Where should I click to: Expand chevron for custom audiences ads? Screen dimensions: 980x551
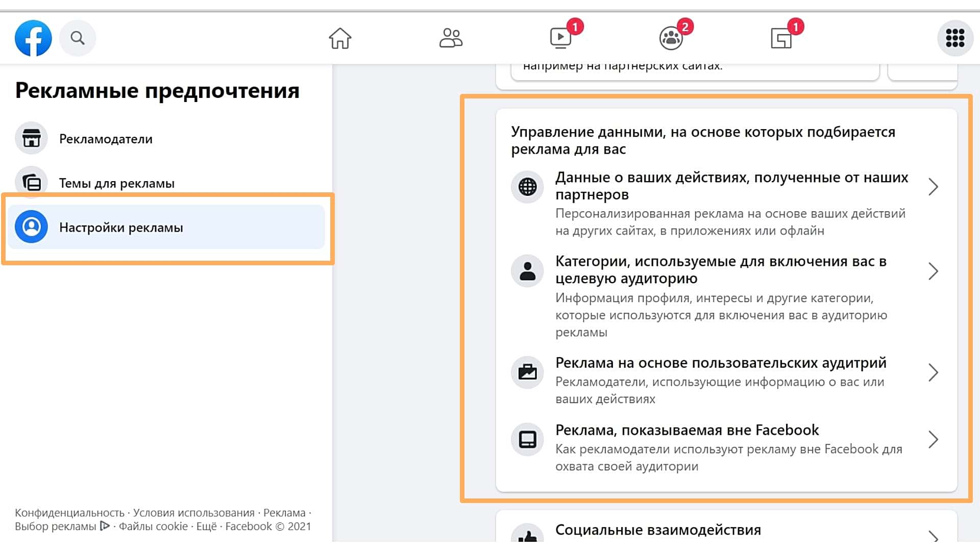coord(933,372)
